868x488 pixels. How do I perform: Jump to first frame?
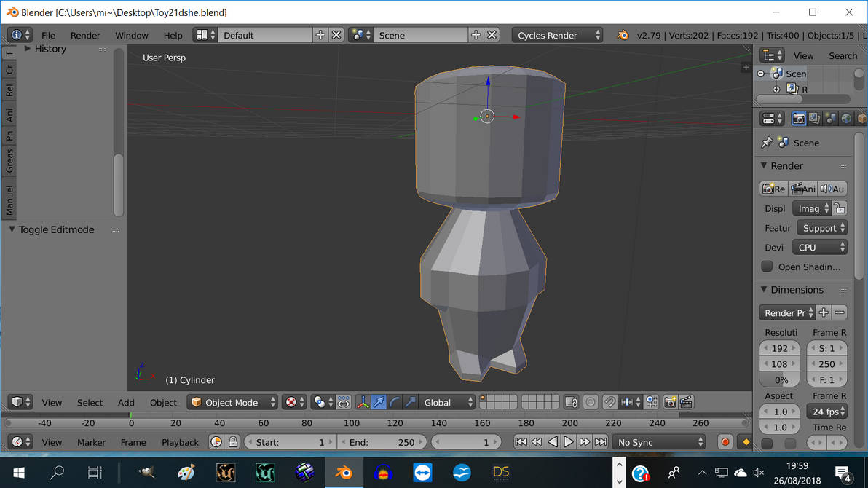[521, 442]
